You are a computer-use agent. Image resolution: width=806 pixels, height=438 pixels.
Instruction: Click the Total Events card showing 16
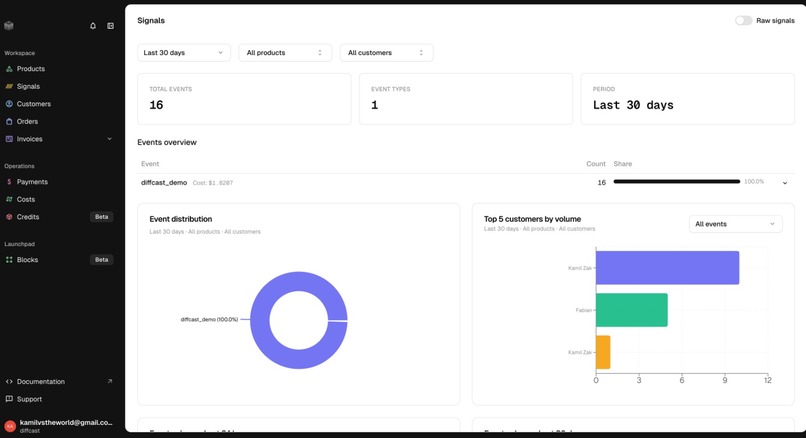pos(244,99)
